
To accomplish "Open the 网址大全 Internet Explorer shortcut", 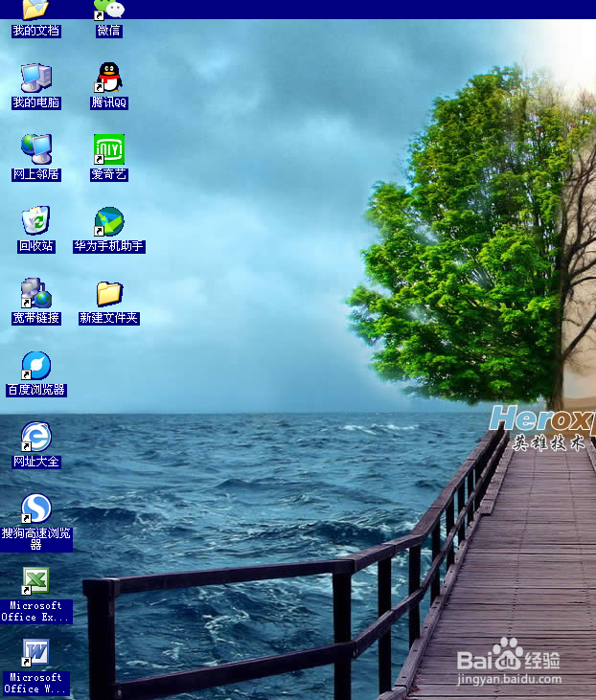I will pyautogui.click(x=35, y=437).
